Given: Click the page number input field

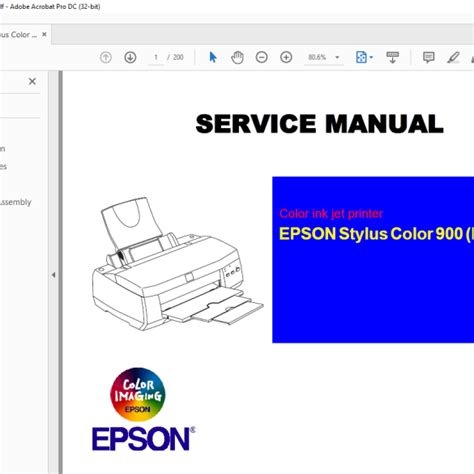Looking at the screenshot, I should (156, 57).
